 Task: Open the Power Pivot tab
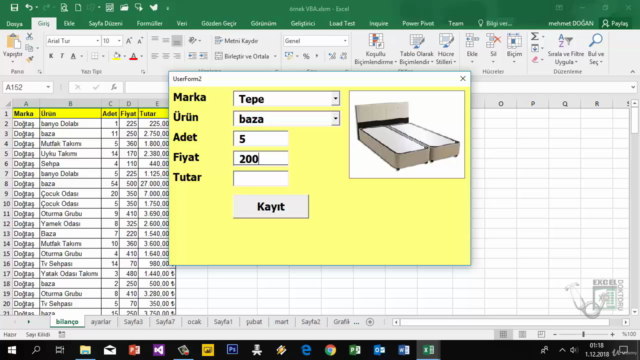click(418, 24)
